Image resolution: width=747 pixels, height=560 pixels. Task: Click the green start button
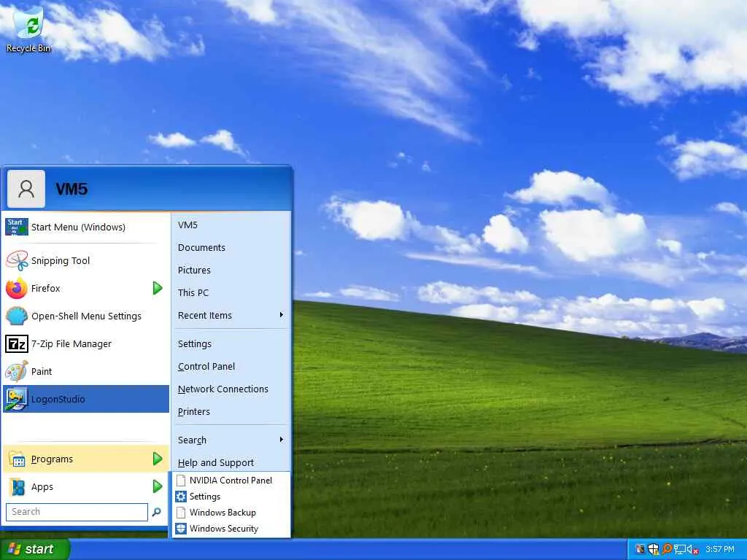click(34, 550)
